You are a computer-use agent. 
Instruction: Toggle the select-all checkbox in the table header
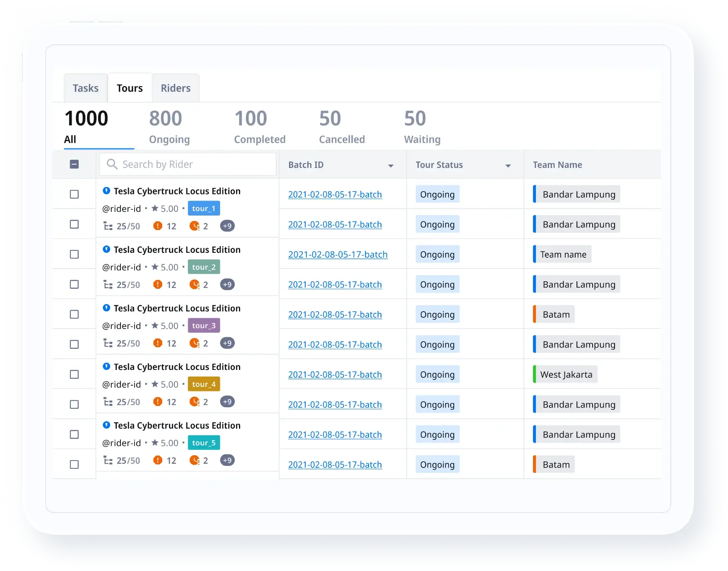[x=74, y=164]
